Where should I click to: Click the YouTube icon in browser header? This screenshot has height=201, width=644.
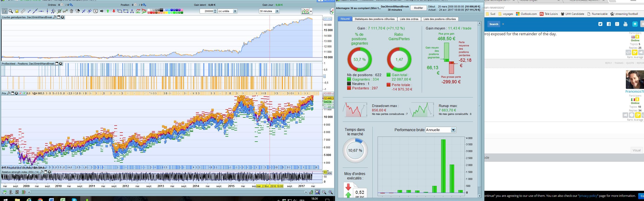(x=625, y=24)
